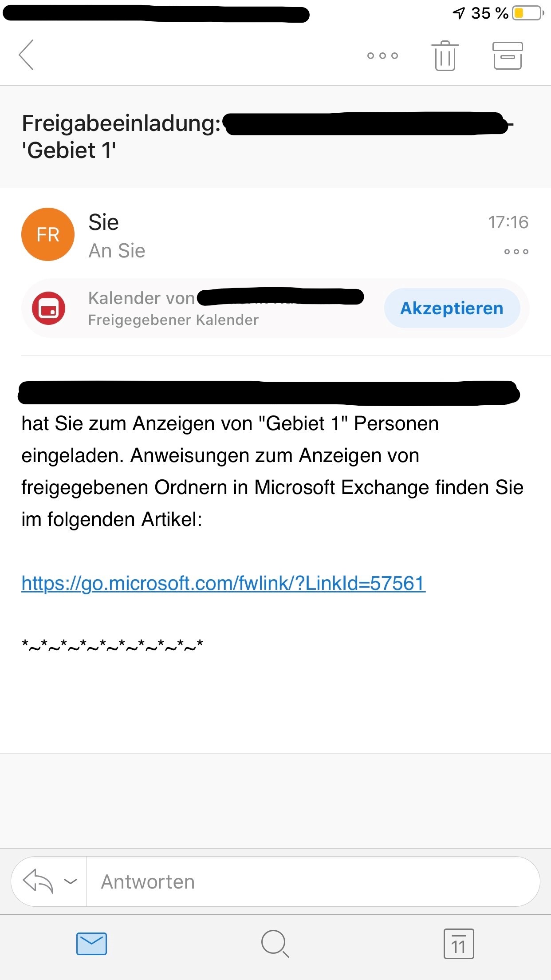
Task: Open the go.microsoft.com fwlink URL
Action: (x=223, y=583)
